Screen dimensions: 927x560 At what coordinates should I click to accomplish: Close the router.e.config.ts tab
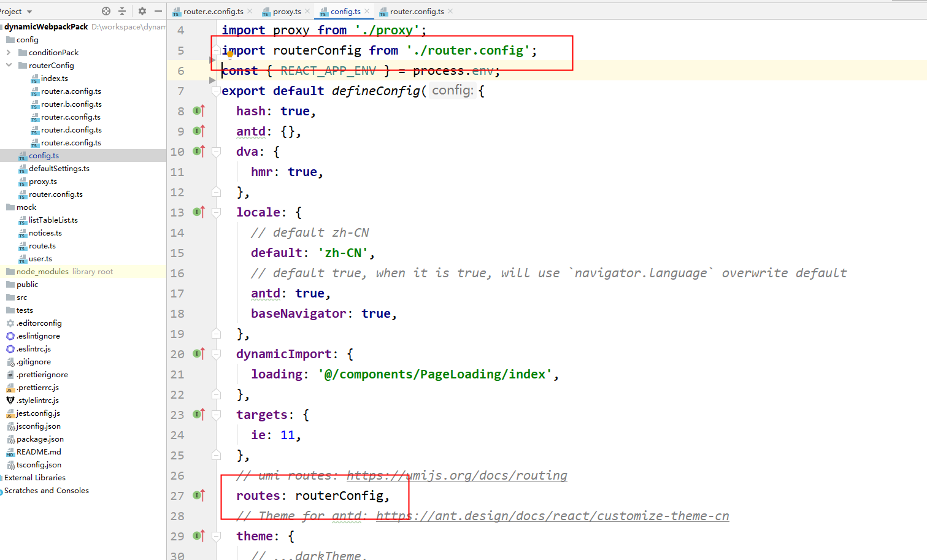coord(250,12)
